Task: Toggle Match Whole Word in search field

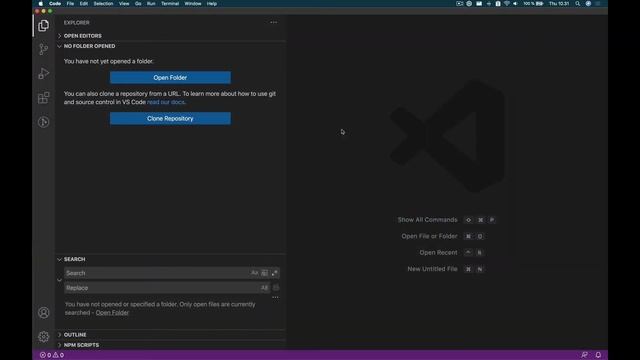Action: click(264, 273)
